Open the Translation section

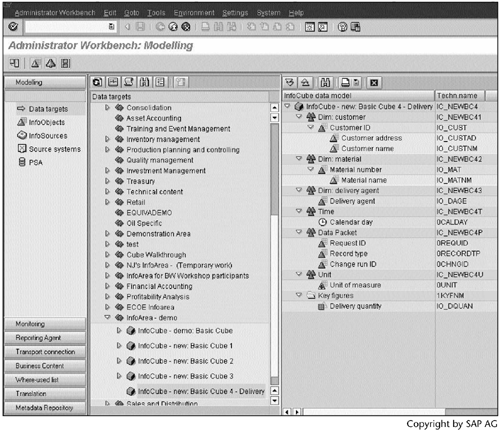(x=45, y=394)
